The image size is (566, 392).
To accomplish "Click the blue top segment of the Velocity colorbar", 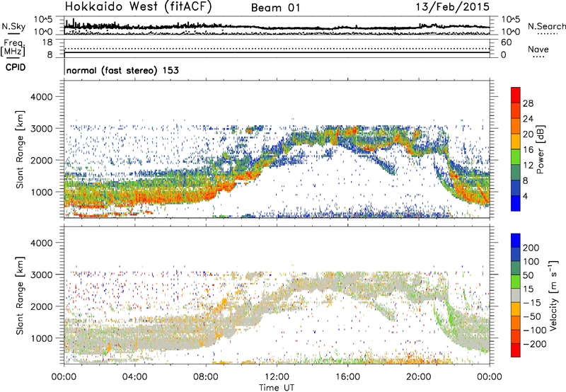I will coord(516,241).
